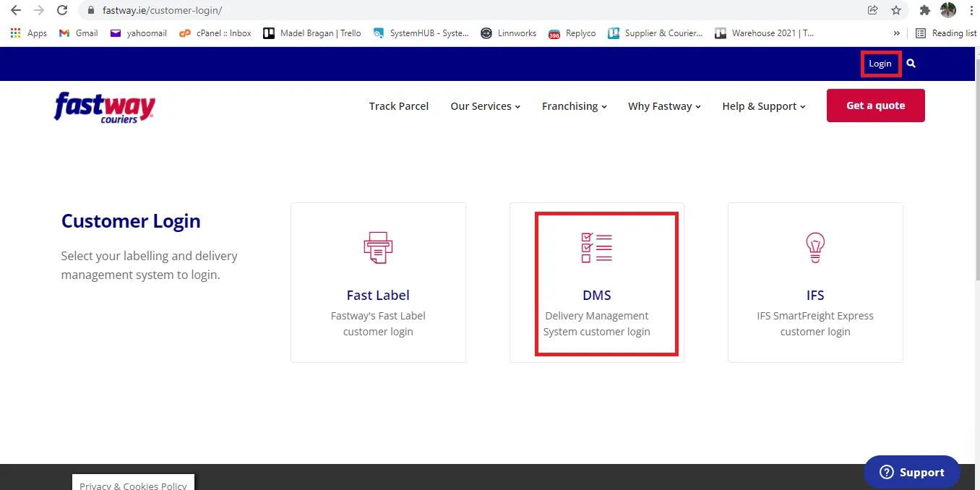
Task: Click the Delivery Management System description text
Action: (x=597, y=324)
